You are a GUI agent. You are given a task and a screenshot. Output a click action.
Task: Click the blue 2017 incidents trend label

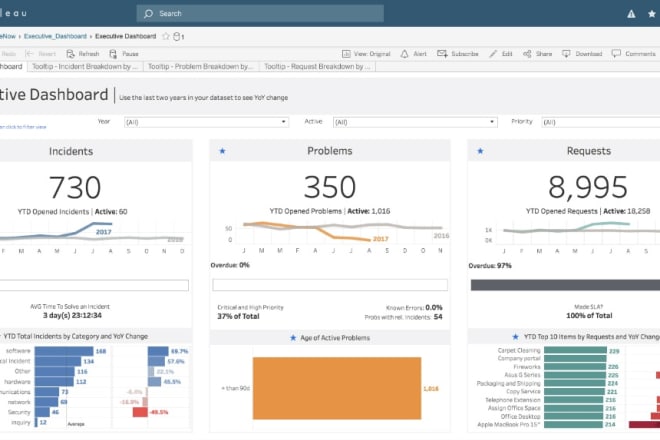coord(104,232)
